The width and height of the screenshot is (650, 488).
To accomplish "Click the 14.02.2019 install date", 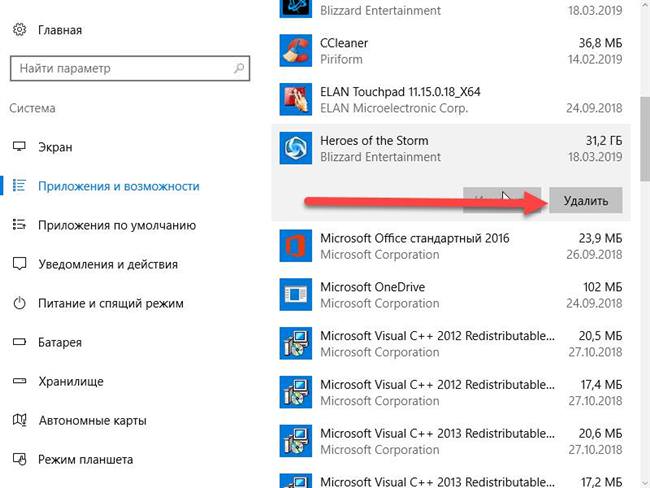I will tap(595, 59).
